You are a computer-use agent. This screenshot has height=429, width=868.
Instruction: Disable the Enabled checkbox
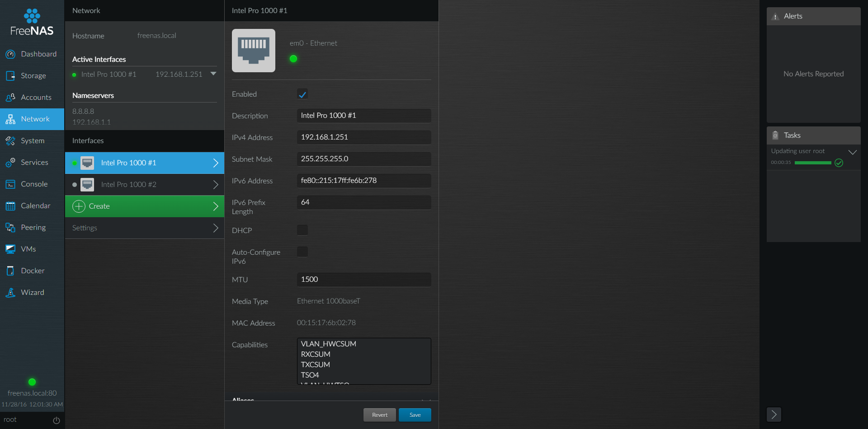(x=302, y=94)
